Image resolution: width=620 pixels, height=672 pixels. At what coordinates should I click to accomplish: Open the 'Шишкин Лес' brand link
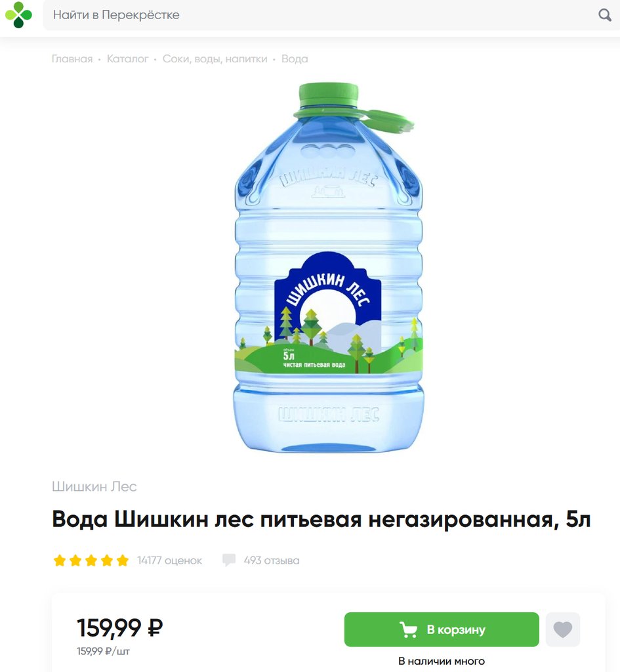[x=94, y=486]
